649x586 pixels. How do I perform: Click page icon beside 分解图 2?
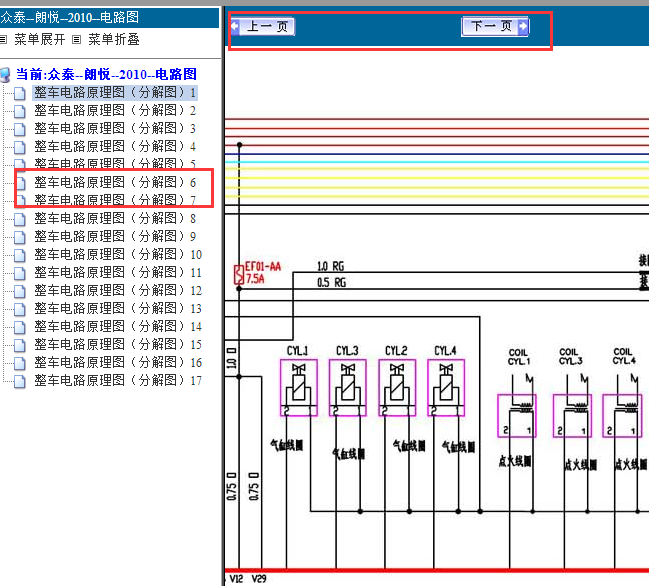click(x=19, y=111)
